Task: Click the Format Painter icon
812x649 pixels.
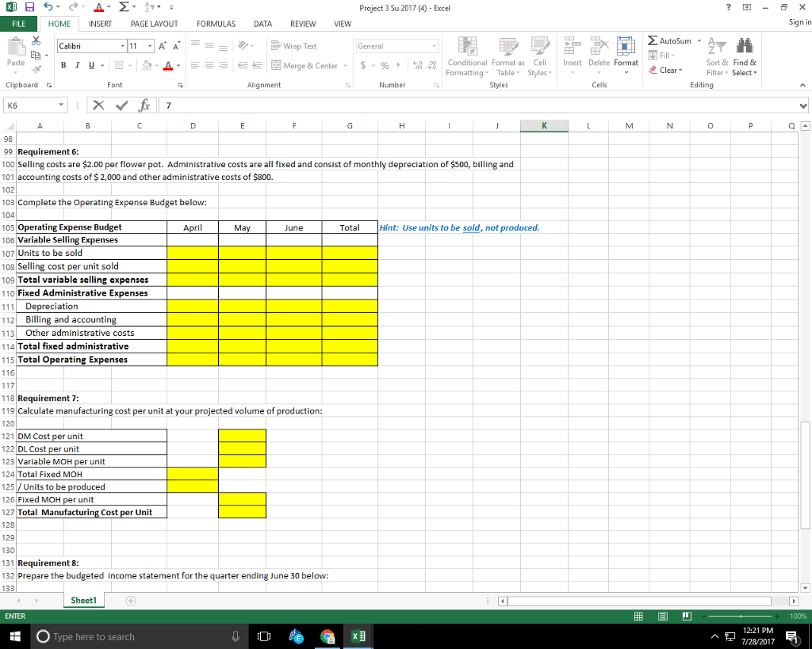Action: [36, 70]
